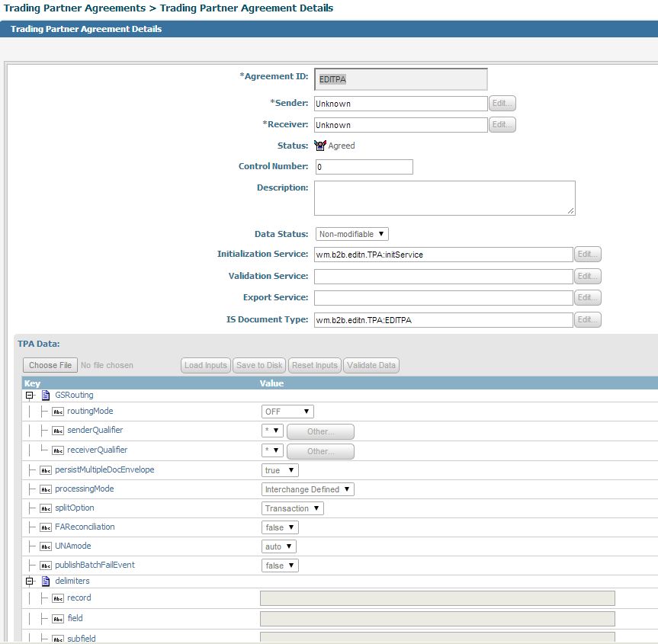Select the GSRouting tree label
658x644 pixels.
(74, 396)
